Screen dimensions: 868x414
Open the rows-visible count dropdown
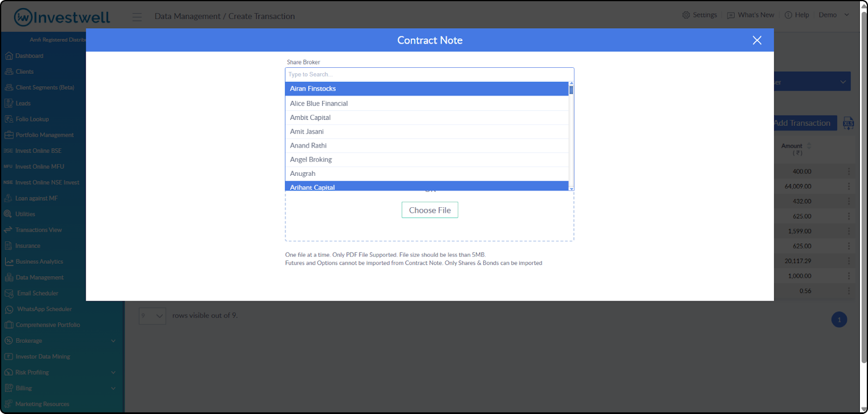[152, 316]
